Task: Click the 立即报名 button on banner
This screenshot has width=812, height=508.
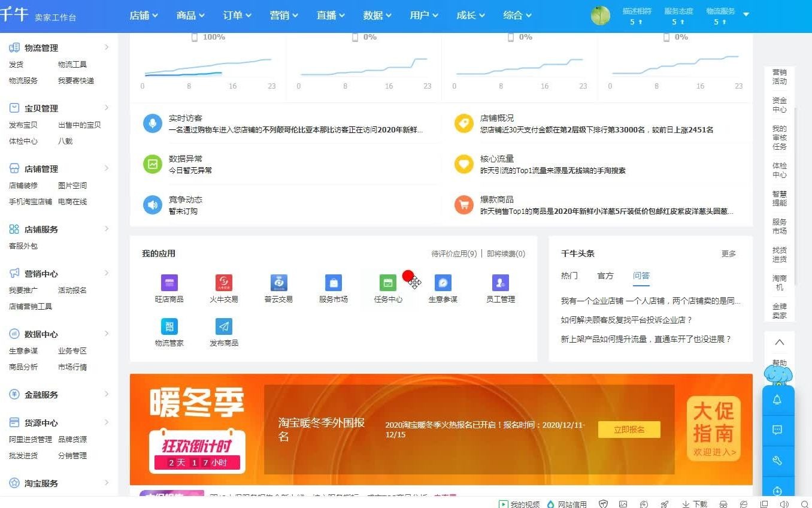Action: [x=629, y=430]
